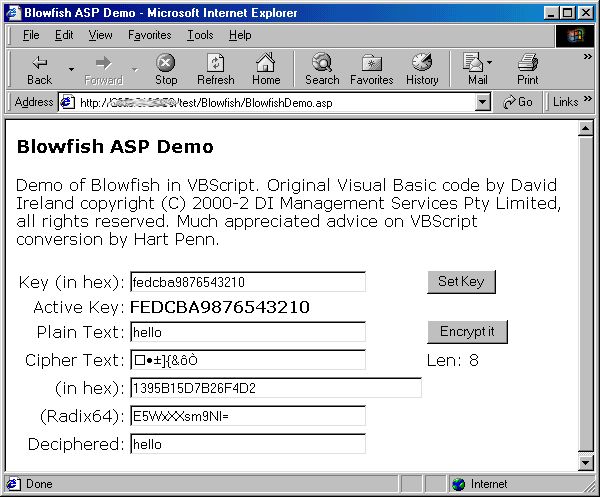The height and width of the screenshot is (497, 600).
Task: Open the Search pane icon
Action: [x=322, y=62]
